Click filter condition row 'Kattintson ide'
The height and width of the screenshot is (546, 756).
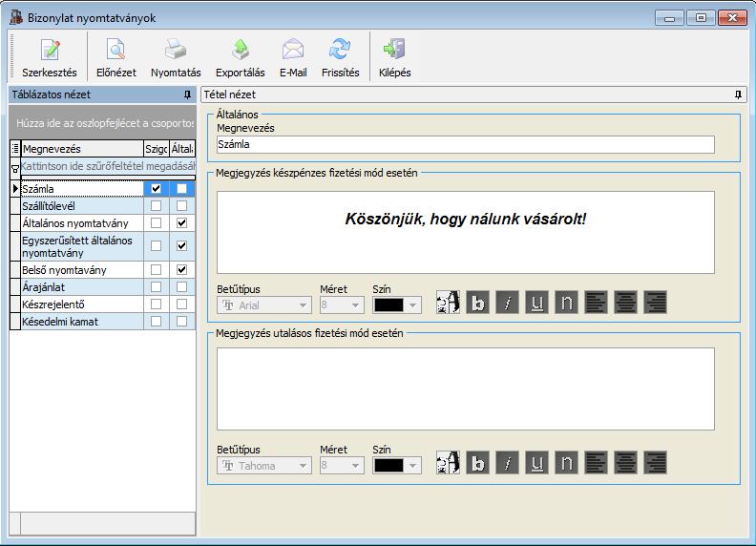click(x=108, y=166)
